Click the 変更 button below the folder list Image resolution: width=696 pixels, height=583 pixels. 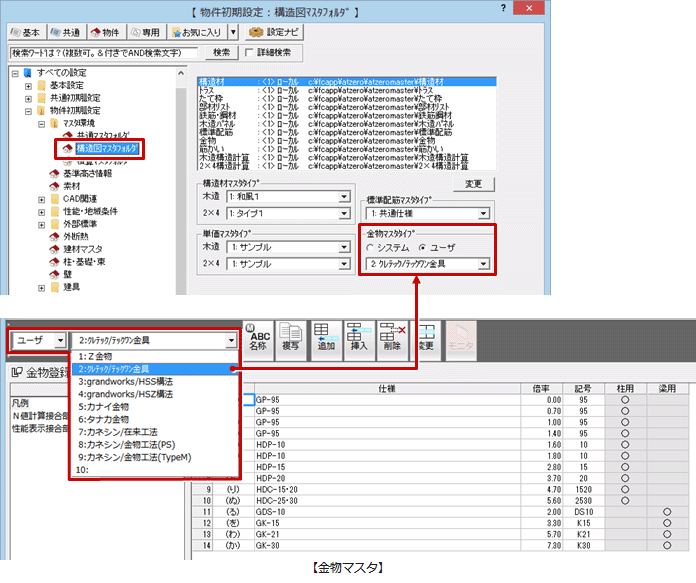tap(473, 156)
